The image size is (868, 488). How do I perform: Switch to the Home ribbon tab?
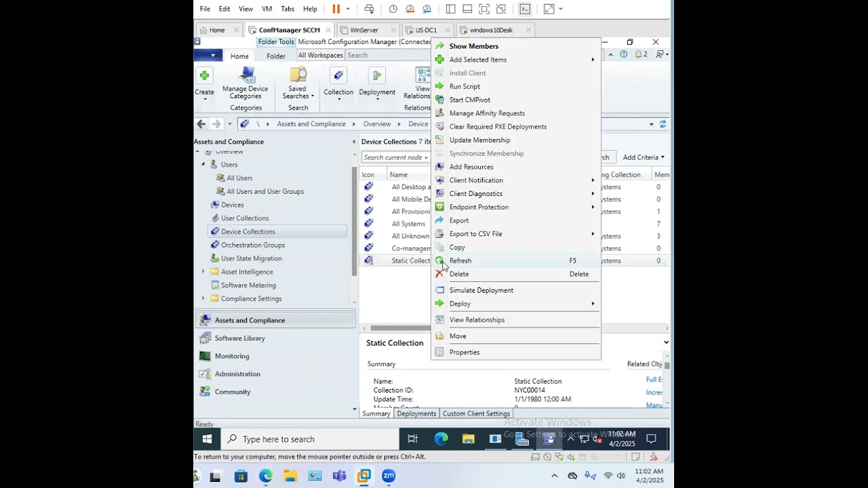(239, 56)
